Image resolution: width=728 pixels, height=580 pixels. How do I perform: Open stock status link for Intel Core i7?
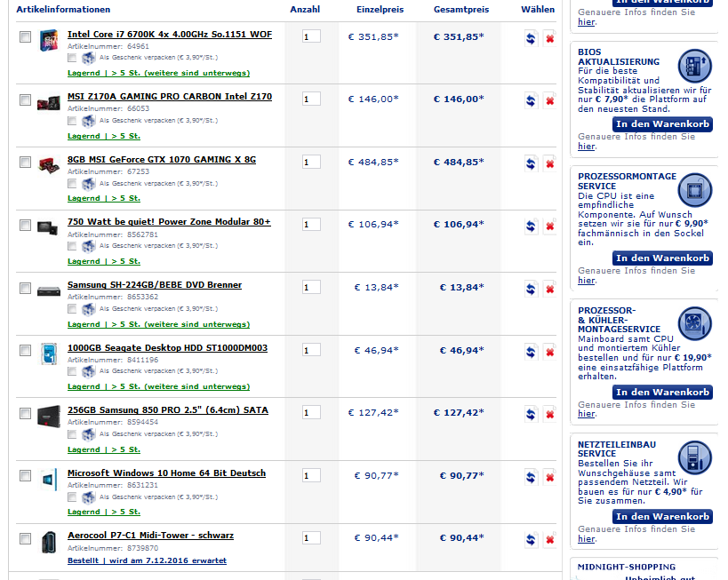click(x=158, y=74)
